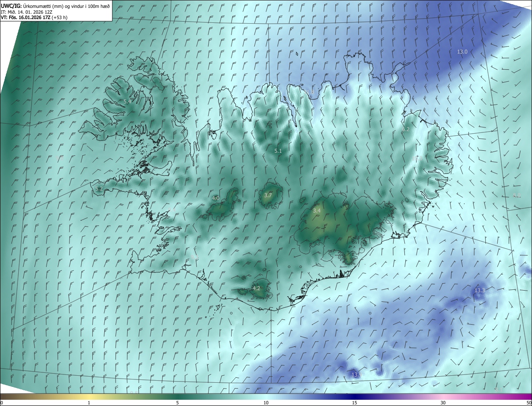Screen dimensions: 532x406
Task: Click the color scale tick label 30
Action: [x=443, y=403]
